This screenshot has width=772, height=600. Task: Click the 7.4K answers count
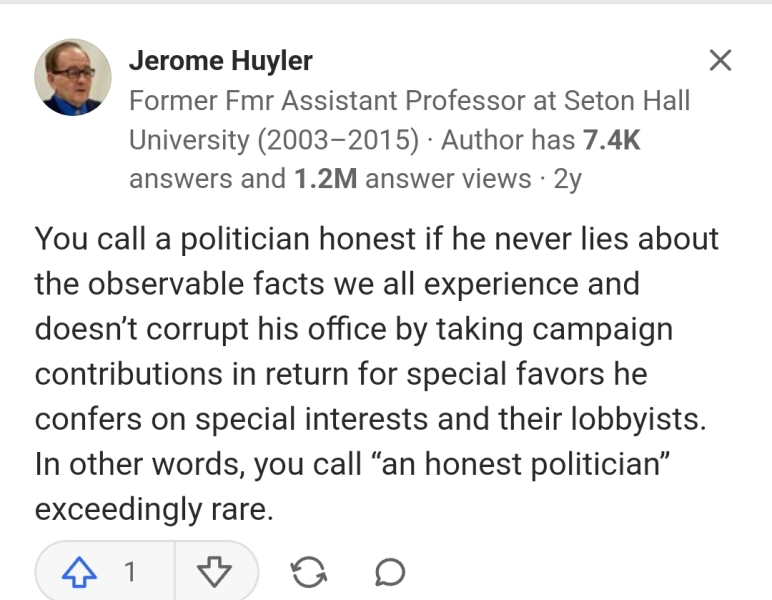coord(612,140)
